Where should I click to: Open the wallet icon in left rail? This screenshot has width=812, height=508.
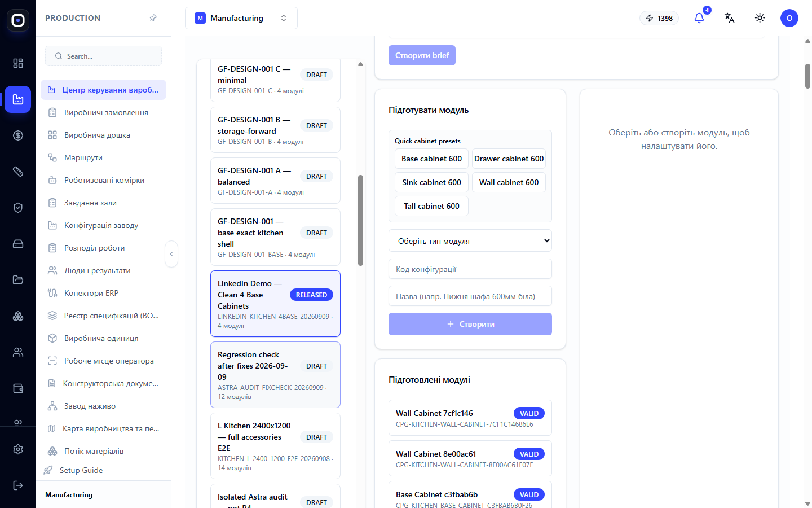pos(18,388)
